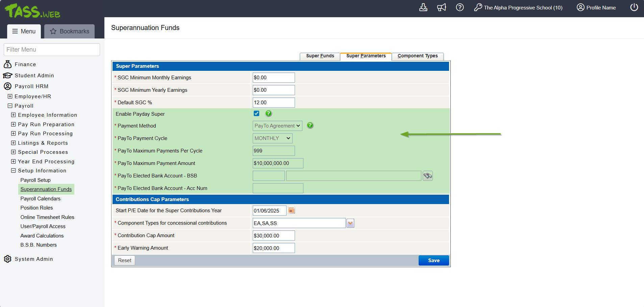Screen dimensions: 644x307
Task: Click PayTo Maximum Payments Per Cycle field
Action: (x=274, y=151)
